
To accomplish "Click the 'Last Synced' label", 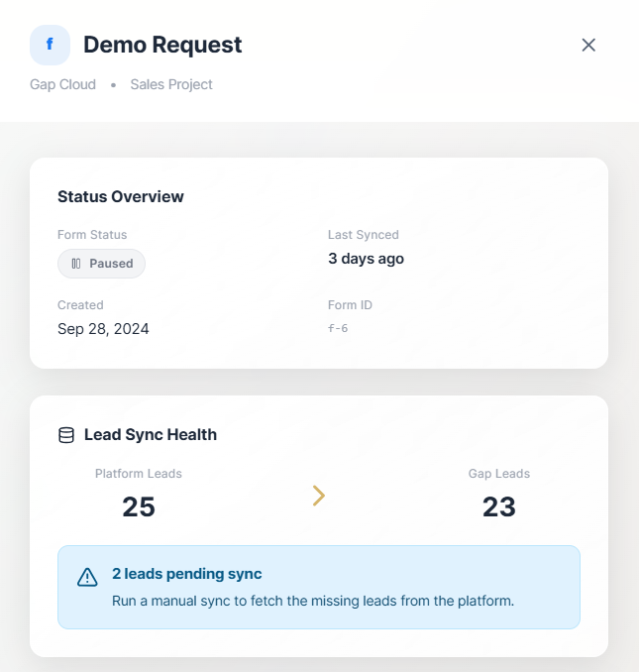I will [364, 235].
